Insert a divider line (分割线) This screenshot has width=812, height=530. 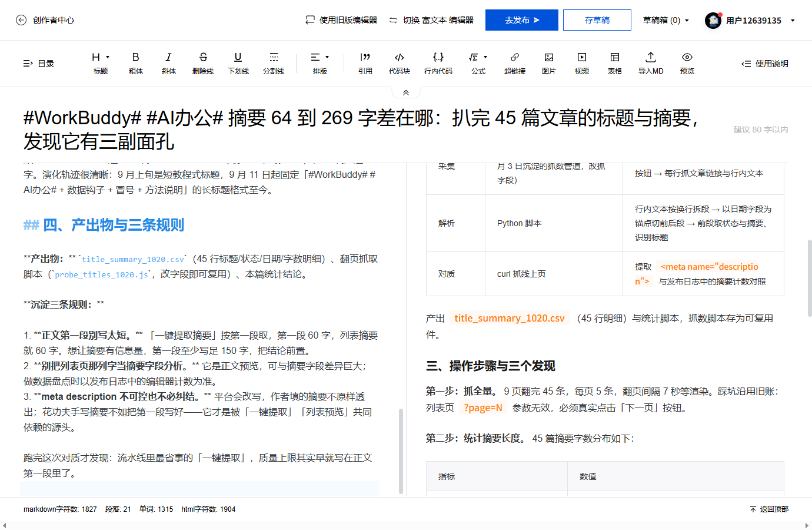[274, 63]
